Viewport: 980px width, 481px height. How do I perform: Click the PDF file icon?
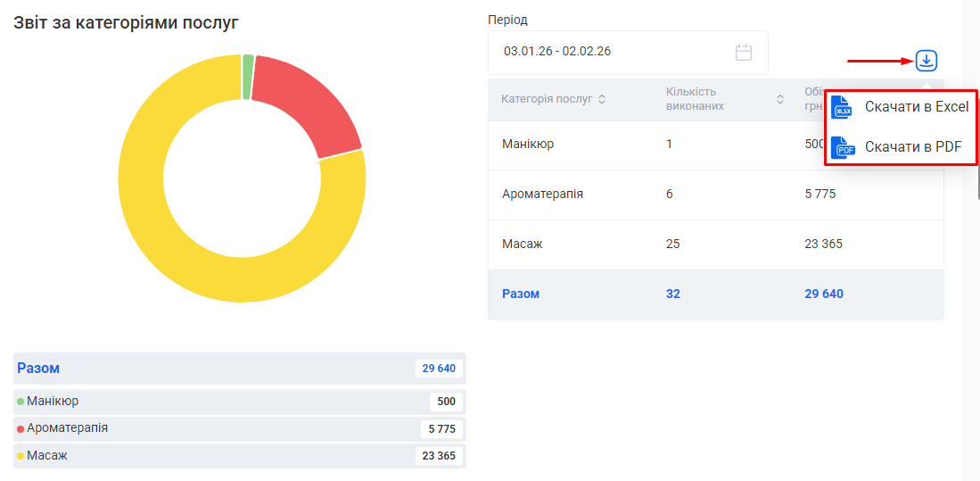click(x=842, y=147)
